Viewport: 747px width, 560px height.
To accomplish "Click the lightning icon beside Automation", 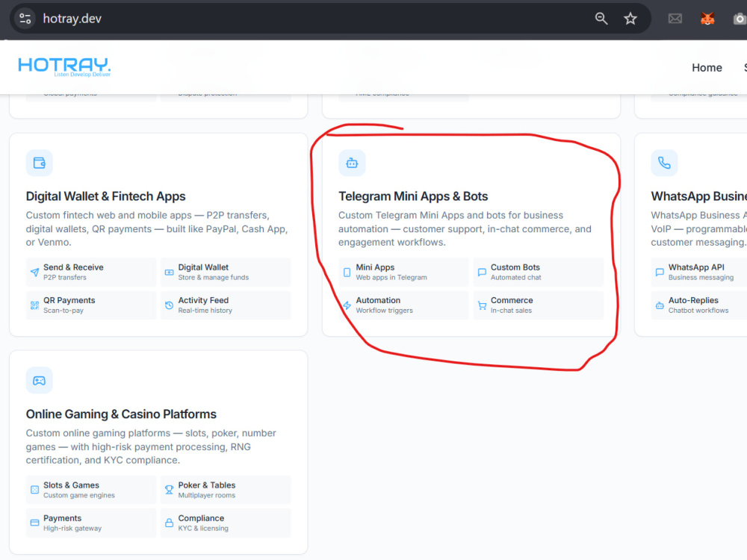I will [347, 305].
